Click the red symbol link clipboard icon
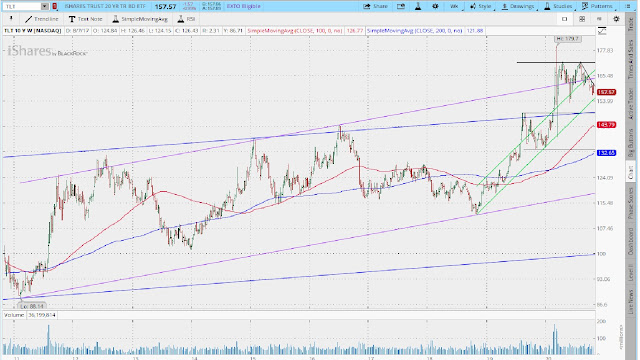Viewport: 640px width, 360px height. (55, 6)
